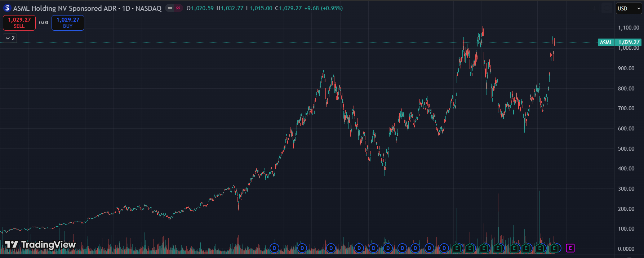Viewport: 644px width, 258px height.
Task: Open the rightmost green earnings E marker
Action: tap(554, 248)
